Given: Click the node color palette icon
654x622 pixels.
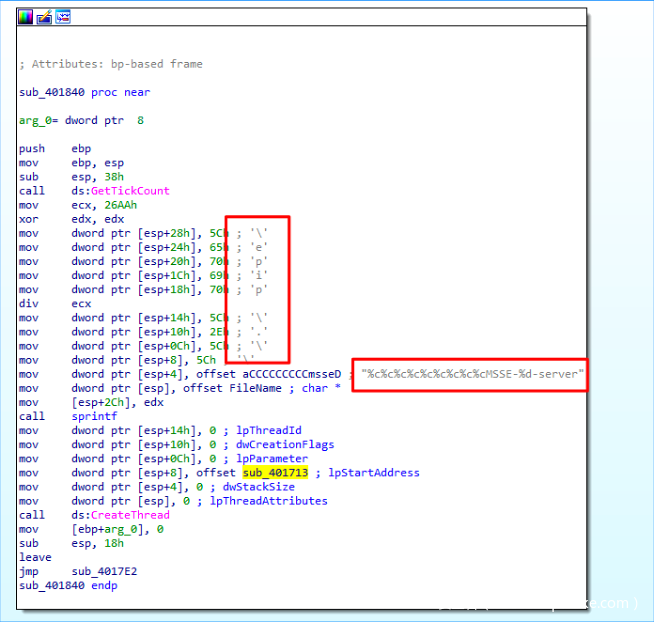Looking at the screenshot, I should tap(27, 17).
